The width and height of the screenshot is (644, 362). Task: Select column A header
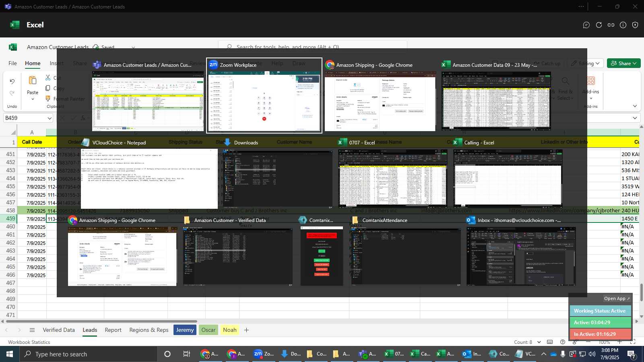point(32,132)
